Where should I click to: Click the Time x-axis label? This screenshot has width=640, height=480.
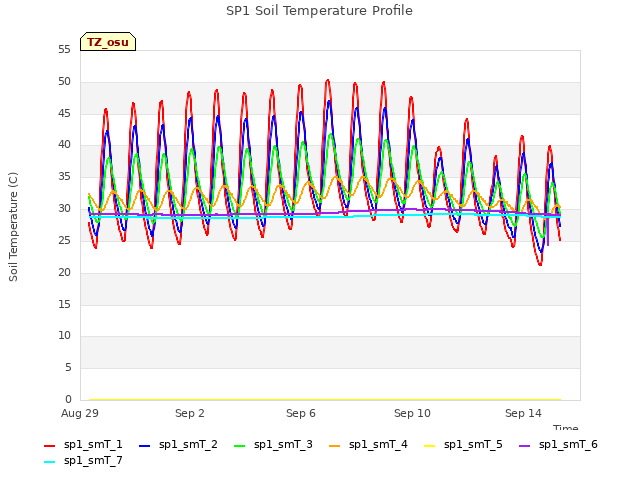click(566, 427)
